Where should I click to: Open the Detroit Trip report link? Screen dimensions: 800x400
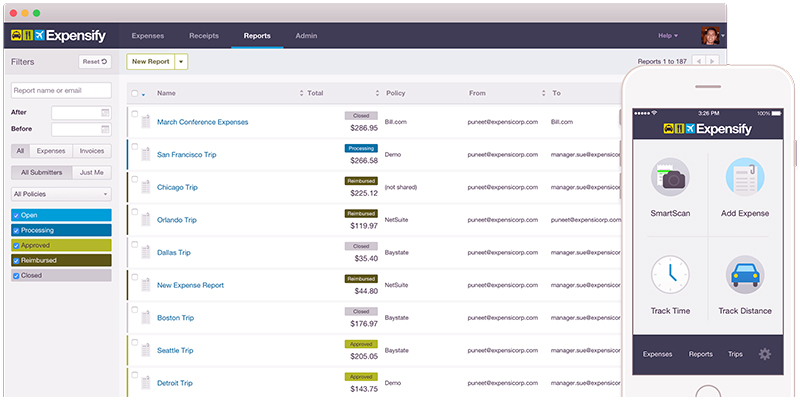point(174,383)
